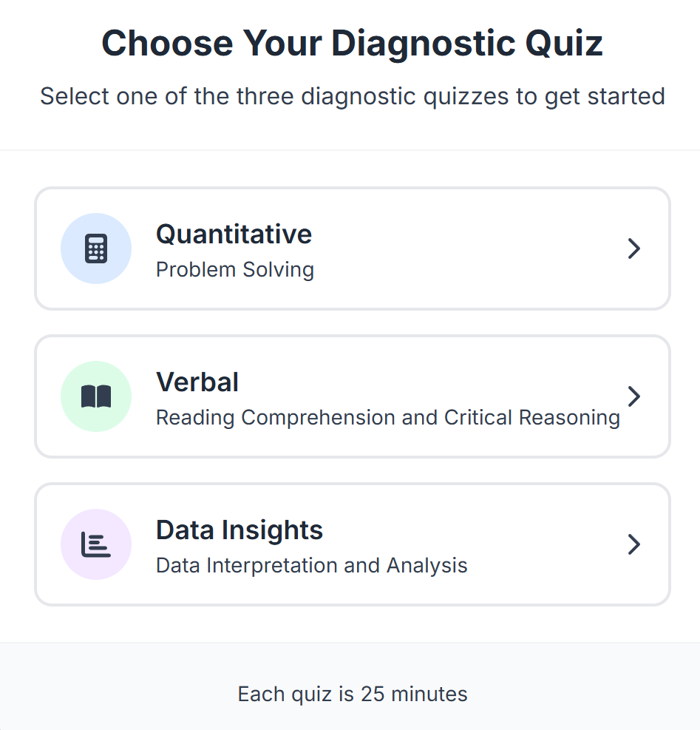Start the Quantitative Problem Solving quiz card
The image size is (700, 730).
(x=444, y=249)
